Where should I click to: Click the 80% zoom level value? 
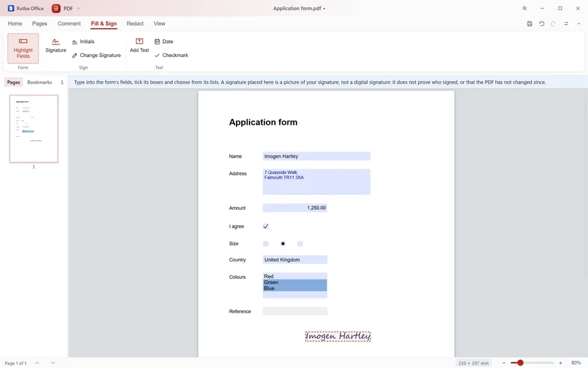tap(576, 363)
